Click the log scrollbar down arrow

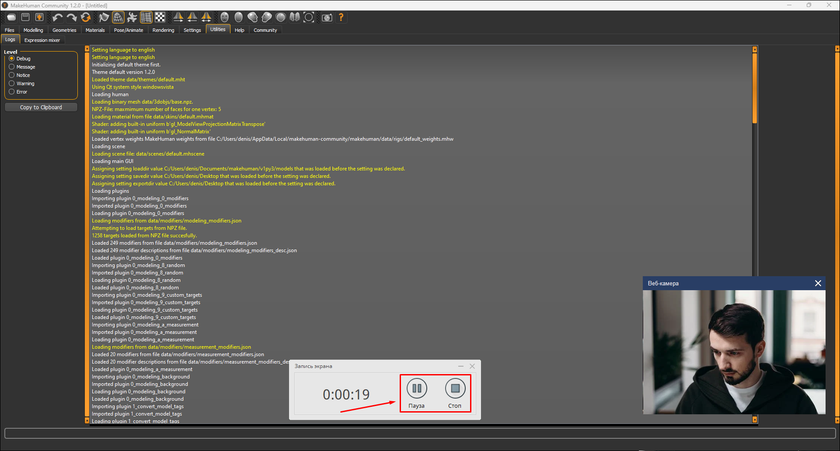(755, 419)
